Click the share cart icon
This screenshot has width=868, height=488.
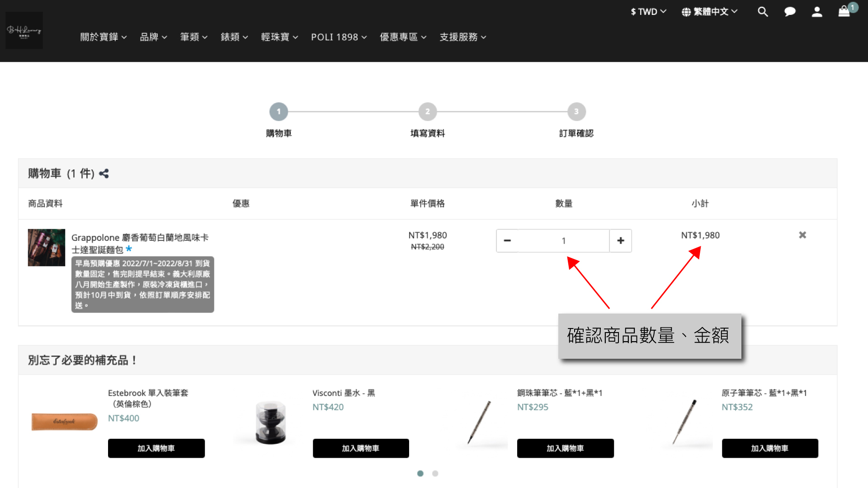click(x=104, y=174)
